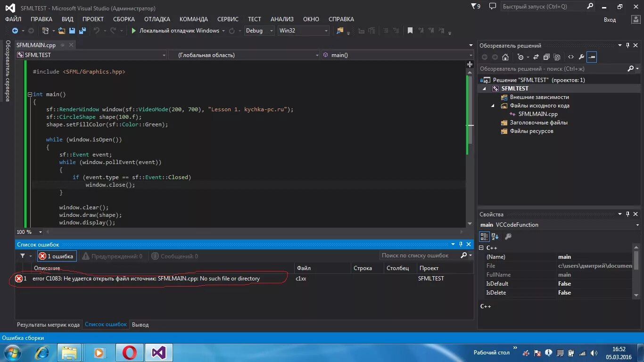
Task: Open the Обозреватель серверов side tab
Action: coord(8,71)
